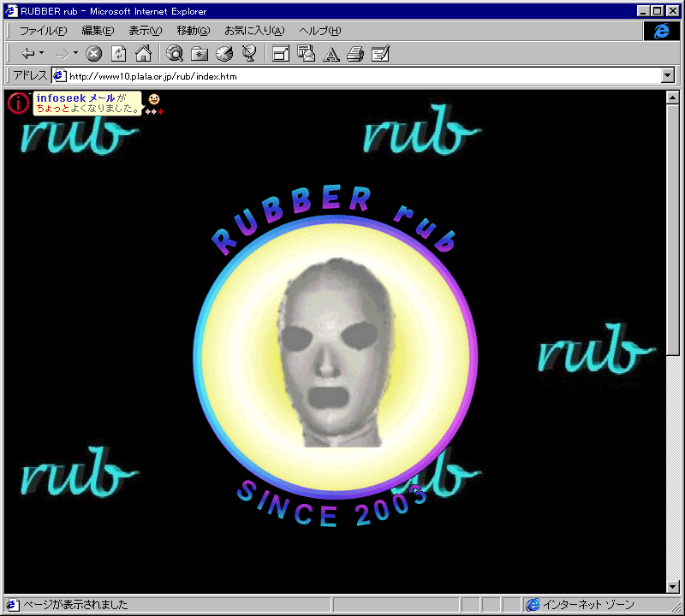Change font size with the A icon
The image size is (685, 616).
pyautogui.click(x=331, y=55)
